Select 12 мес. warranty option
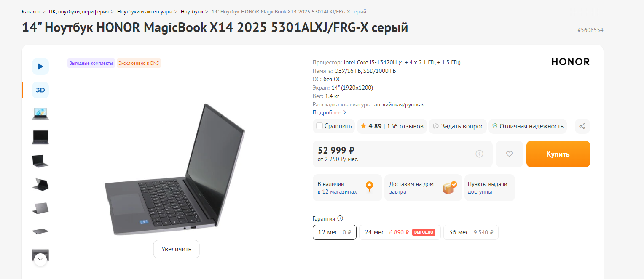The image size is (644, 279). click(335, 232)
